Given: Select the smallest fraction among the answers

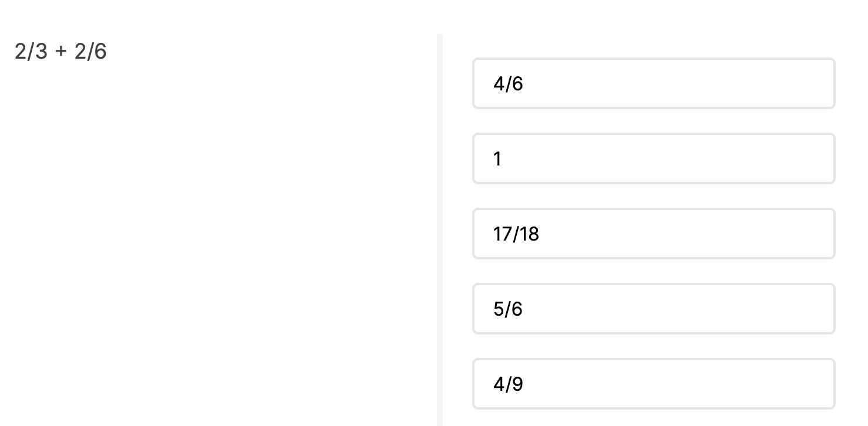Looking at the screenshot, I should click(x=654, y=384).
